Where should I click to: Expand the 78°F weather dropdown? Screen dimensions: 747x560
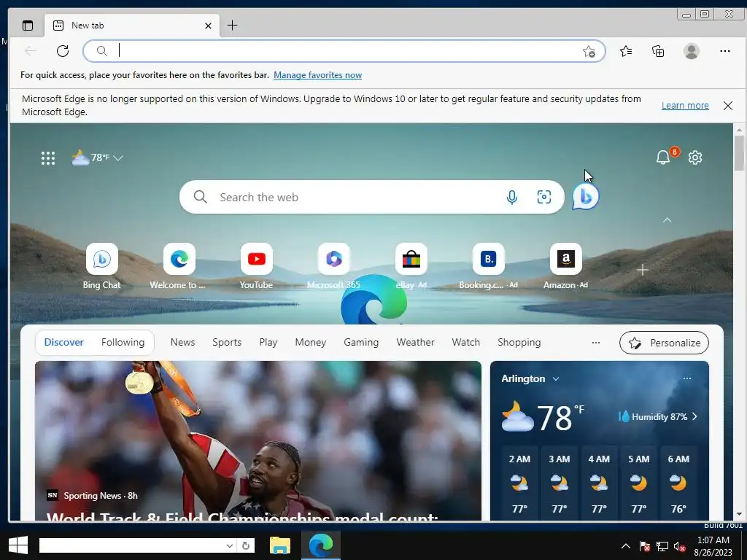97,157
